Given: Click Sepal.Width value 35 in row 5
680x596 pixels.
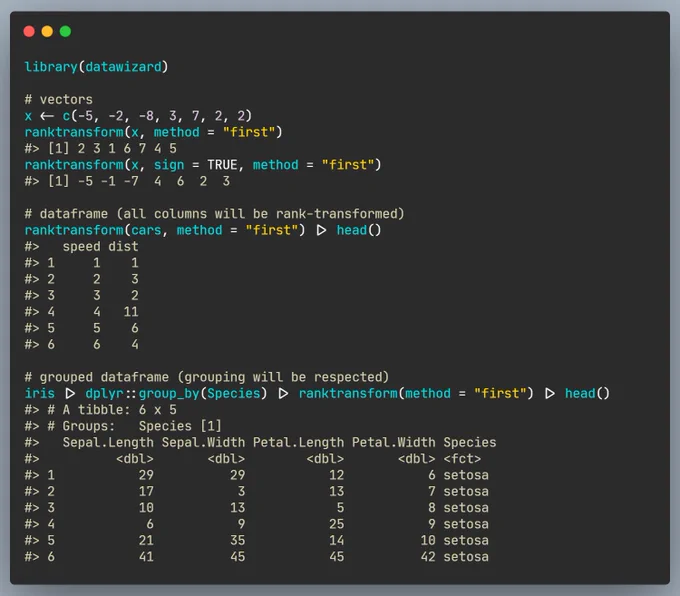Looking at the screenshot, I should click(237, 540).
